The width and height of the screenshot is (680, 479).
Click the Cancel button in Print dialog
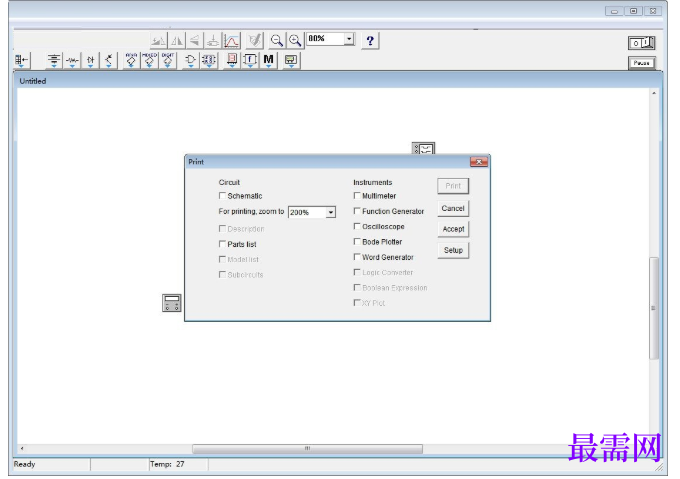tap(453, 209)
